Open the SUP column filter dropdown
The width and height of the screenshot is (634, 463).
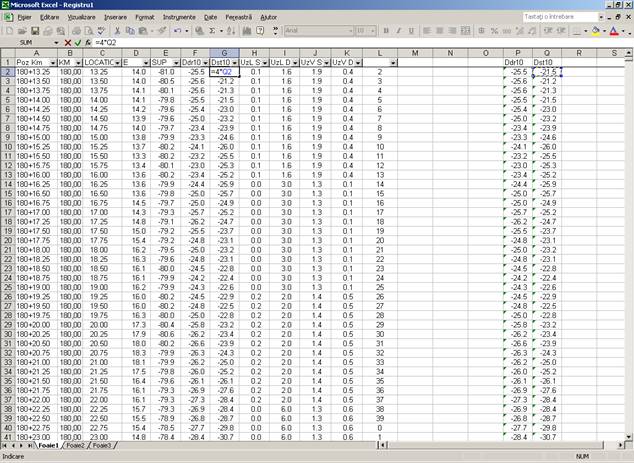(x=174, y=62)
